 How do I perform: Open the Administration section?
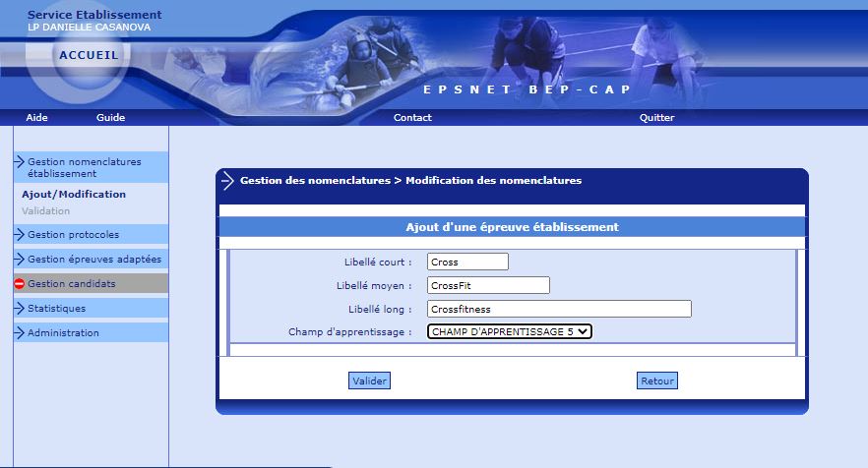pyautogui.click(x=91, y=332)
